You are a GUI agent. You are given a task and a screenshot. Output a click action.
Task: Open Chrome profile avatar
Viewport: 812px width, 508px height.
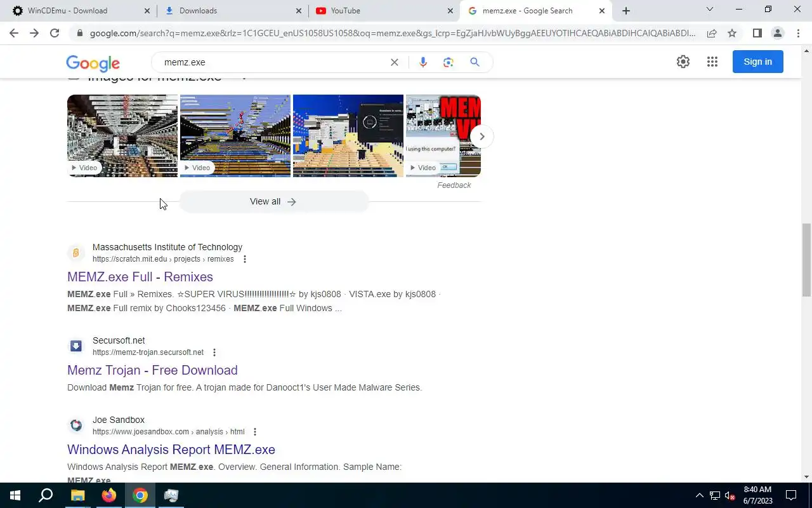point(777,33)
